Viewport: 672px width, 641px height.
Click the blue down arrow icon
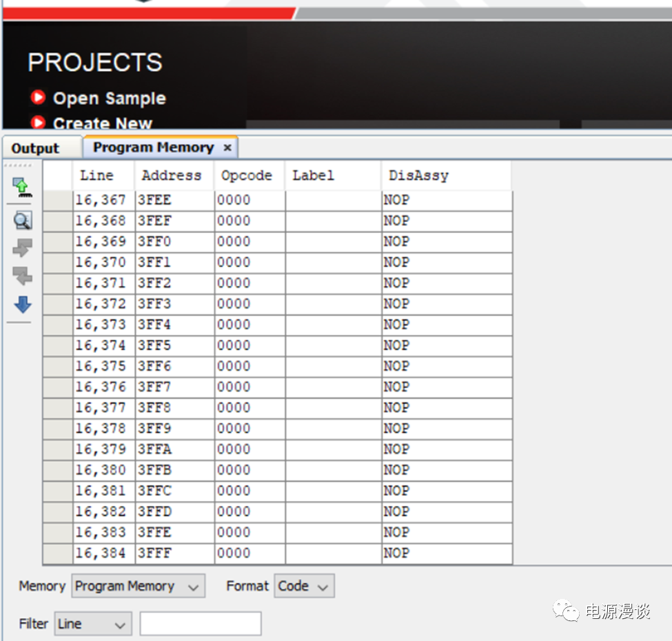(23, 304)
